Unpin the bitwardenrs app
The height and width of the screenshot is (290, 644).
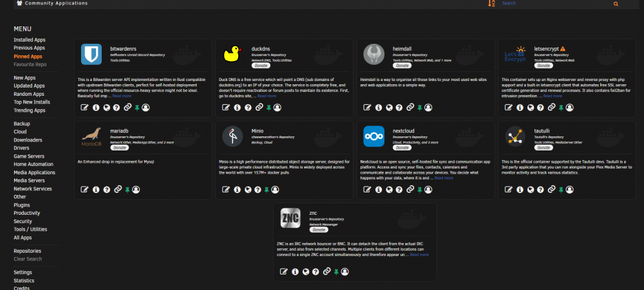(x=137, y=108)
